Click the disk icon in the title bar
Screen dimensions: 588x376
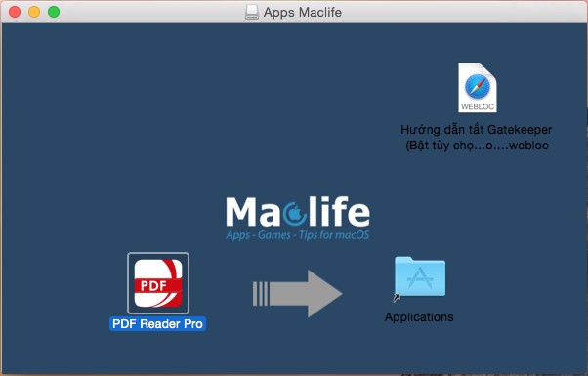(x=252, y=12)
